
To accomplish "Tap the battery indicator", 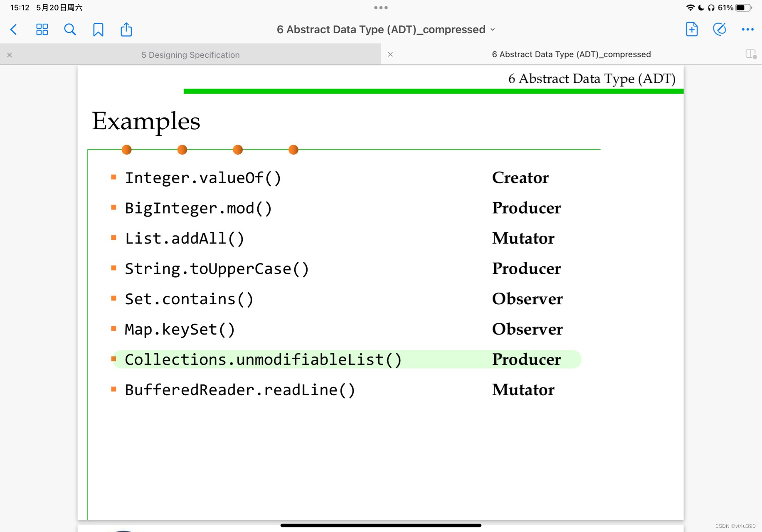I will tap(744, 7).
